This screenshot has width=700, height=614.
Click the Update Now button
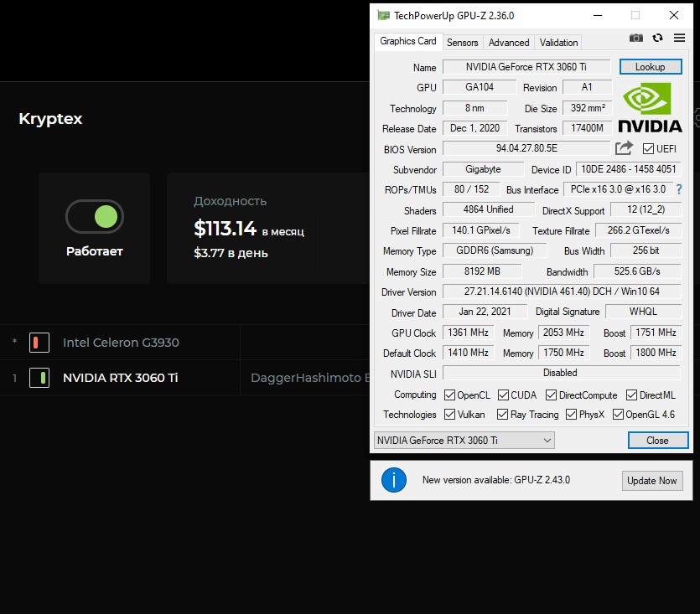point(651,481)
